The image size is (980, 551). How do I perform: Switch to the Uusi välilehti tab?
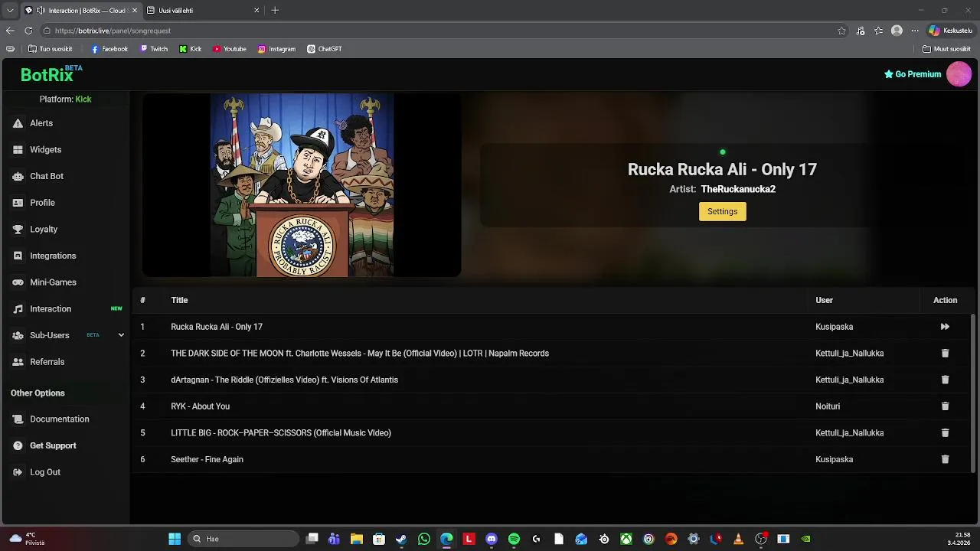[x=203, y=11]
